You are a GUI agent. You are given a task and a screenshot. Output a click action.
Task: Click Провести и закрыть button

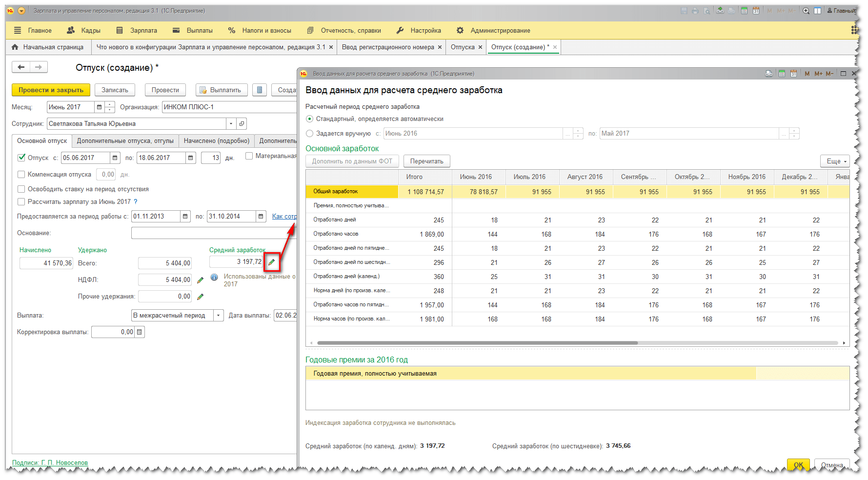[x=51, y=90]
